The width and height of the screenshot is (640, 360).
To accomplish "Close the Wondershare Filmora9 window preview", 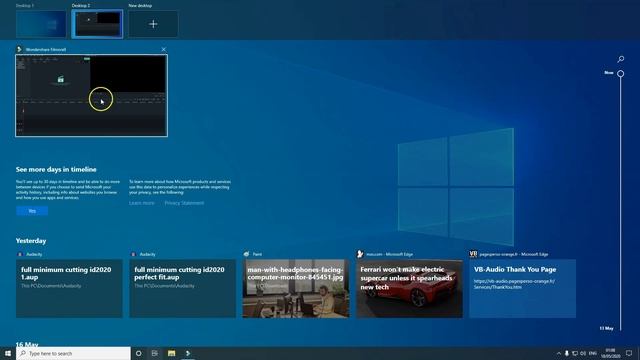I will click(164, 49).
